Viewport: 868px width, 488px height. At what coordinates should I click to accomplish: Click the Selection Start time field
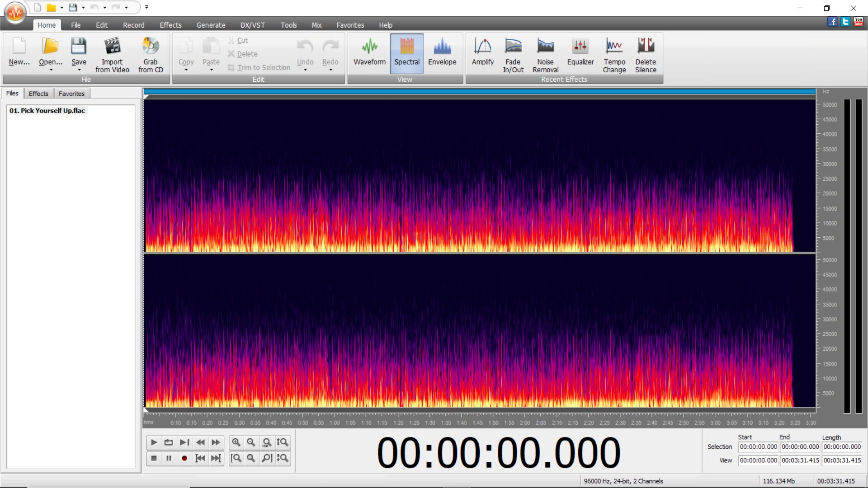(x=758, y=447)
